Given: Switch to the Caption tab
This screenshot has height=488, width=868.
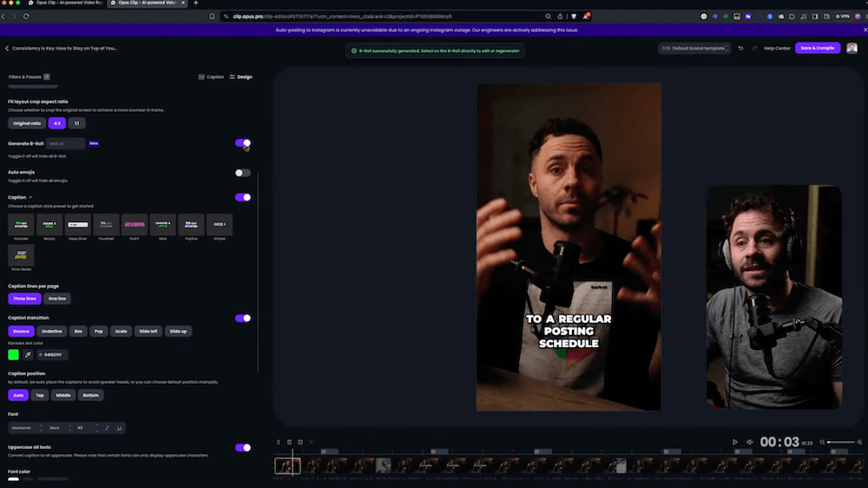Looking at the screenshot, I should 212,77.
